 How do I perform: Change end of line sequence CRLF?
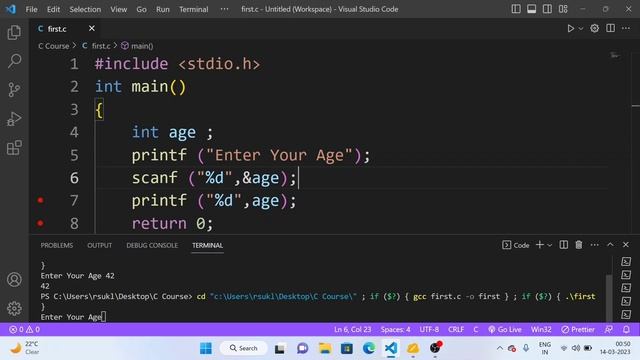456,329
